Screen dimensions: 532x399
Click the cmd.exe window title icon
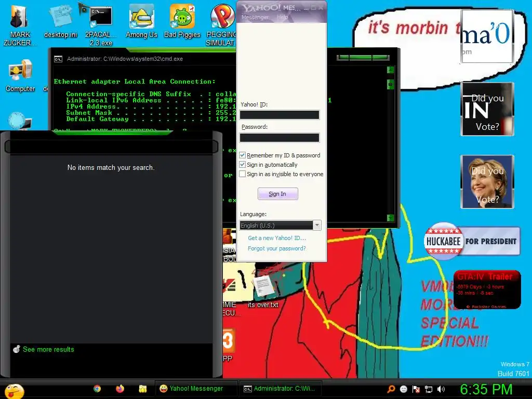coord(58,59)
